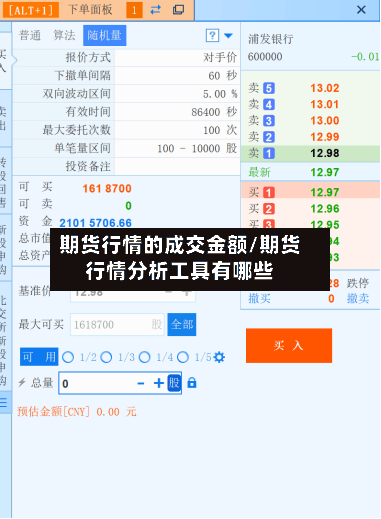
Task: Decrease total quantity with minus button
Action: 141,383
